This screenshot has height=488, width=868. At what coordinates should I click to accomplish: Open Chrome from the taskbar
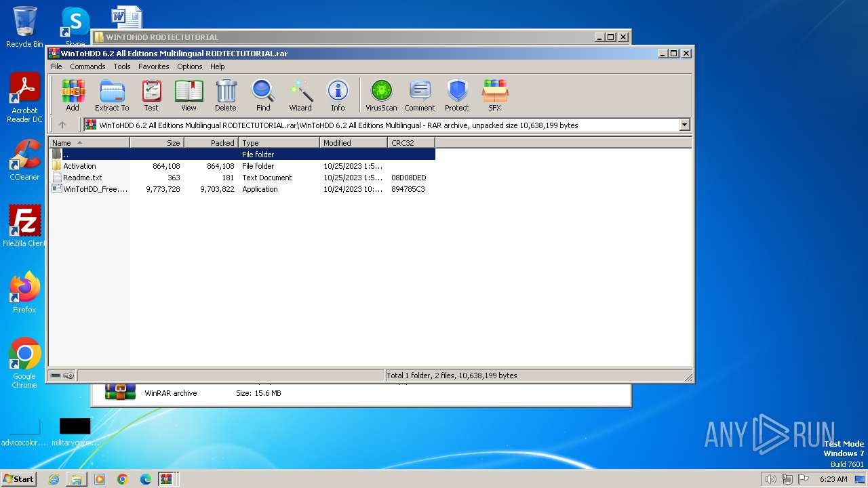123,479
